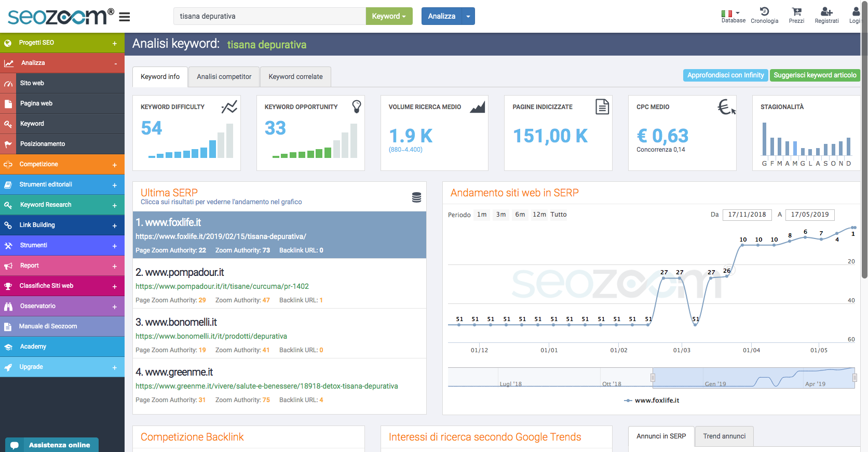
Task: Expand the Competizione section
Action: point(115,165)
